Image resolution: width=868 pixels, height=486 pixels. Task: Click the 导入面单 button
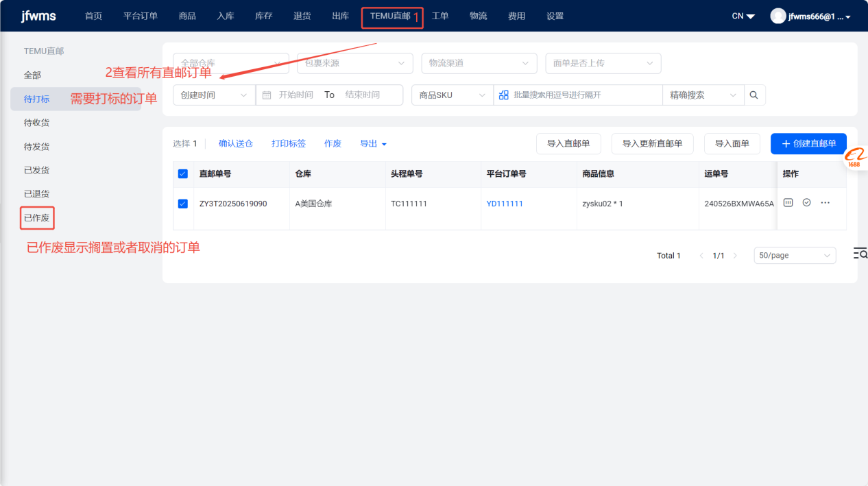pyautogui.click(x=732, y=144)
